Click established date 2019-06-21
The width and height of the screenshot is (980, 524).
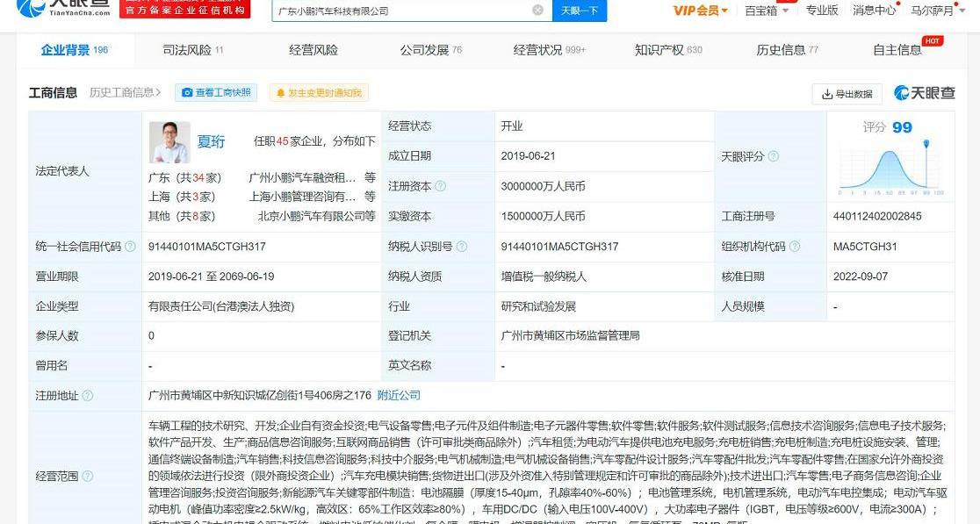point(528,156)
